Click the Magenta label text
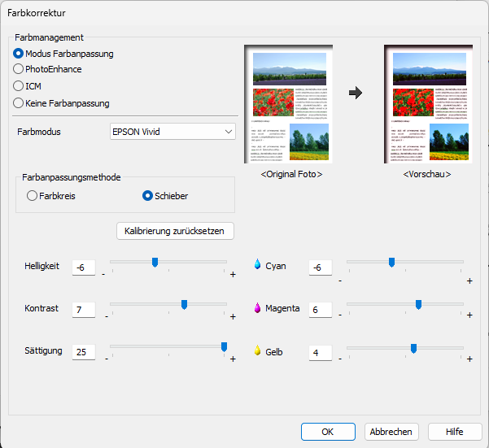Image resolution: width=489 pixels, height=448 pixels. [282, 308]
